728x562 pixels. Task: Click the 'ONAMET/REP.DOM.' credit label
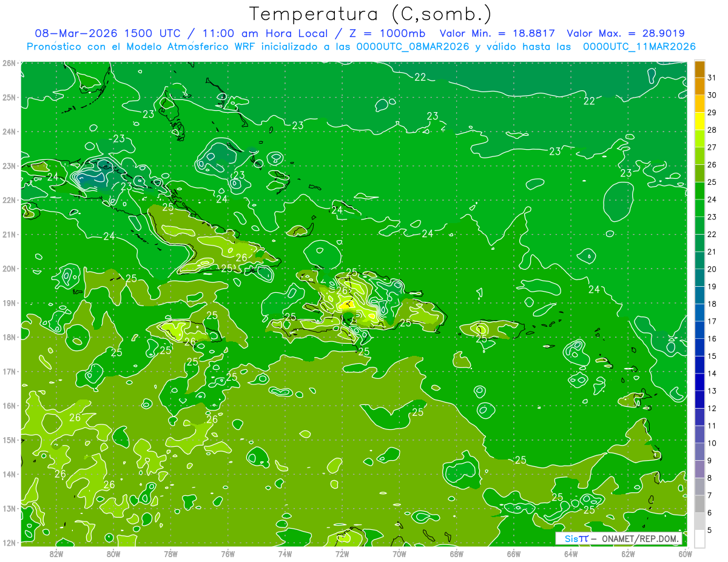pyautogui.click(x=640, y=539)
